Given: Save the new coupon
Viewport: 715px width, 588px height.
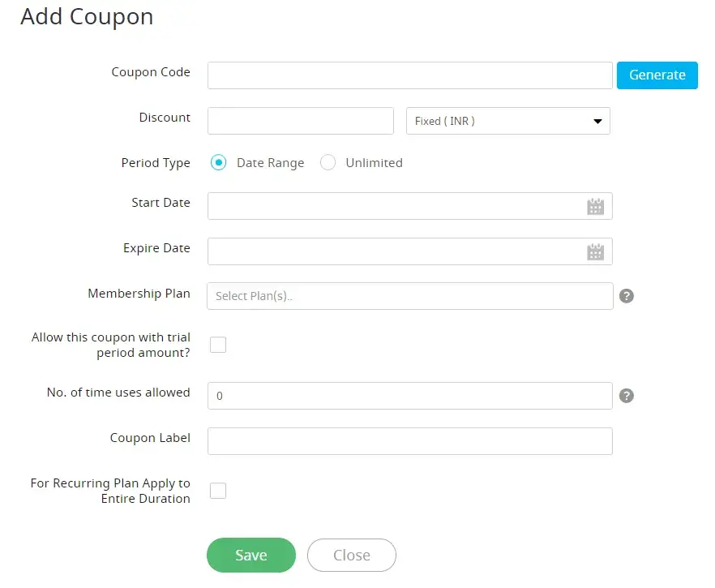Looking at the screenshot, I should pyautogui.click(x=251, y=556).
